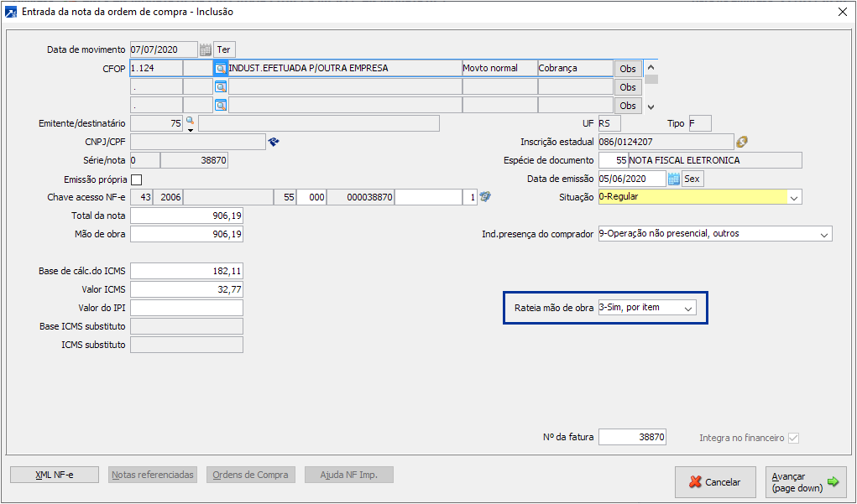Viewport: 857px width, 504px height.
Task: Close the Entrada da nota window
Action: click(843, 12)
